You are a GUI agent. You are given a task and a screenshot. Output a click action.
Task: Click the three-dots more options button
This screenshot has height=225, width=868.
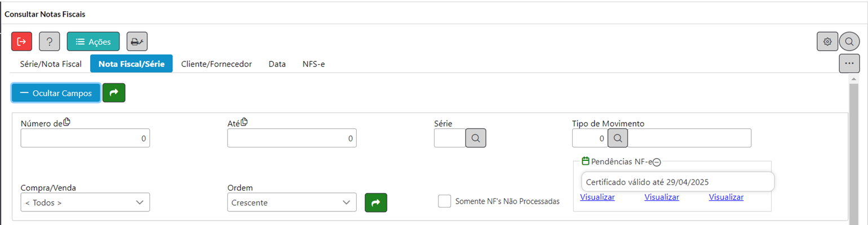pyautogui.click(x=849, y=64)
